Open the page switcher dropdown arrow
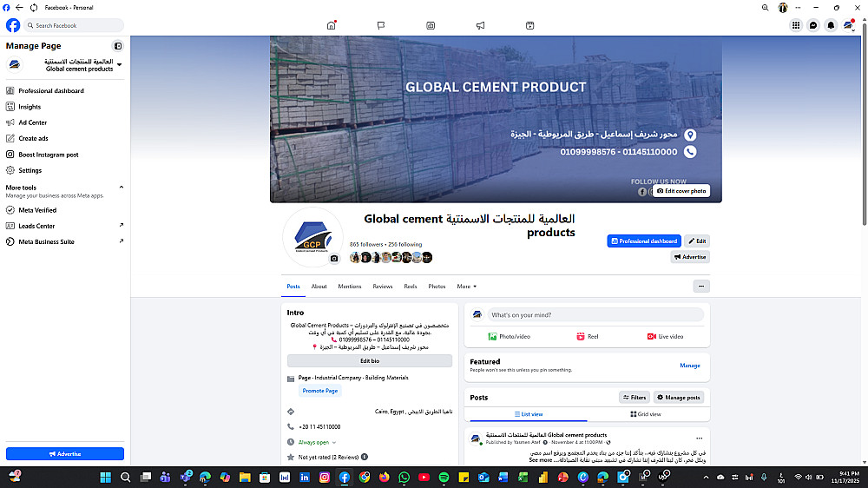The image size is (868, 488). (120, 65)
